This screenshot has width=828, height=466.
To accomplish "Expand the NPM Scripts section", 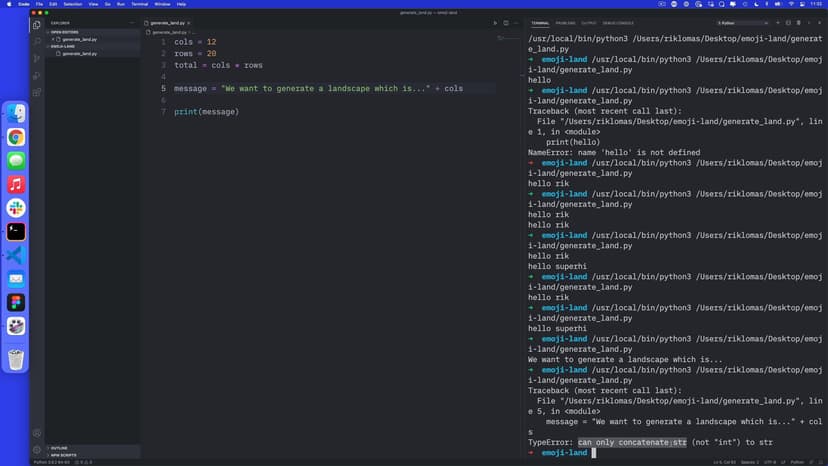I will pos(63,455).
